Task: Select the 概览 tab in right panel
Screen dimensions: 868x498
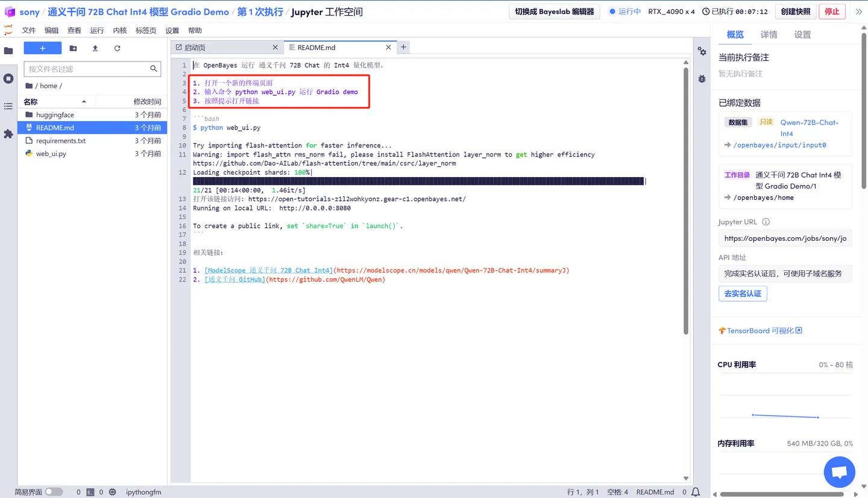Action: click(735, 35)
